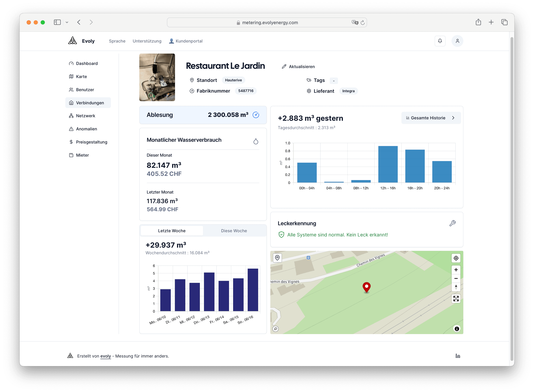Open Gesamte Historie chevron
The width and height of the screenshot is (534, 392).
453,118
